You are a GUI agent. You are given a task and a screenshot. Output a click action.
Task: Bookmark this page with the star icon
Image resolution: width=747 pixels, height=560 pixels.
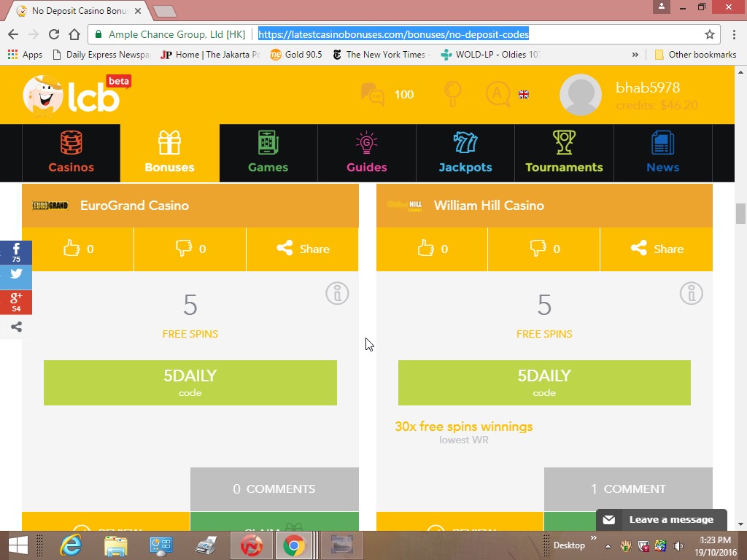click(x=710, y=34)
